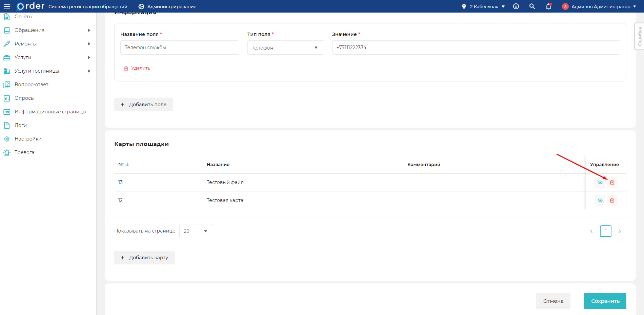Click the info circle icon

pos(516,6)
